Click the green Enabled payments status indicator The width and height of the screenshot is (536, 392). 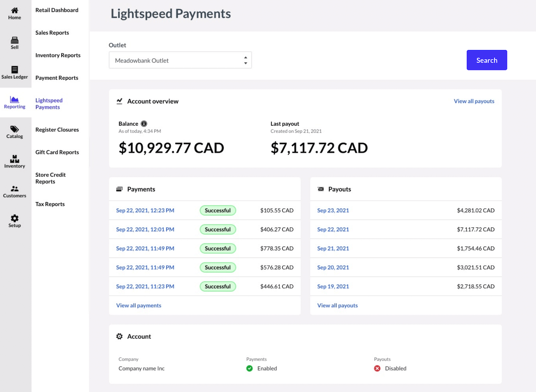249,368
